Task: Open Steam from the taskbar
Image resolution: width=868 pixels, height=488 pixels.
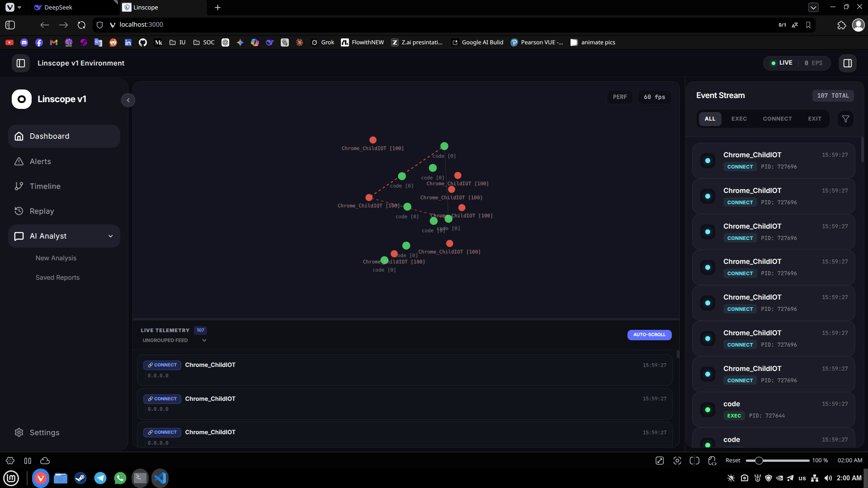Action: tap(80, 478)
